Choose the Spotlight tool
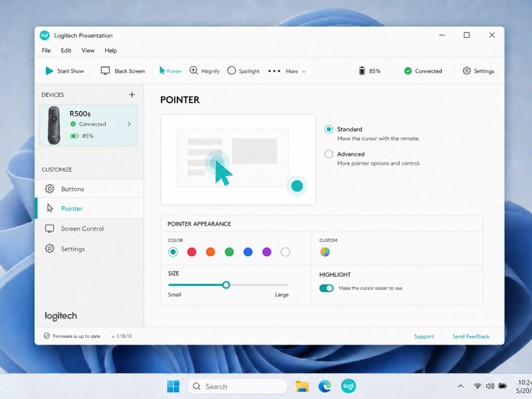This screenshot has width=532, height=399. (243, 71)
